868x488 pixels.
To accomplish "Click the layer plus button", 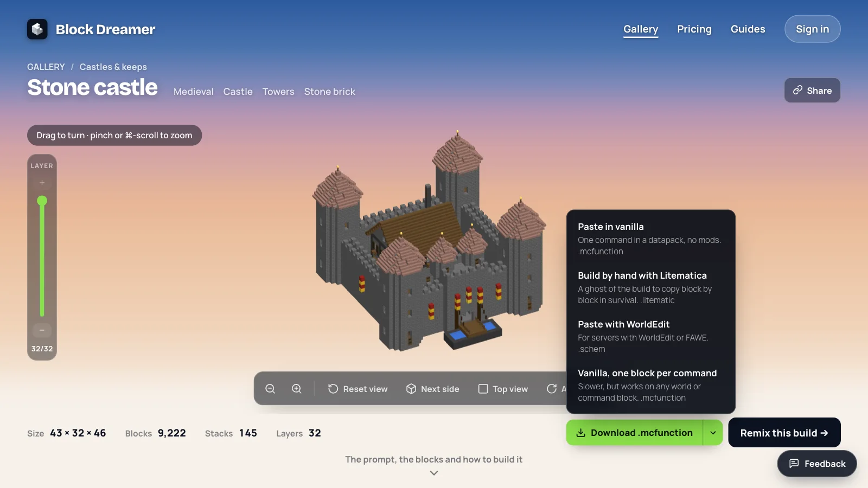I will point(42,183).
